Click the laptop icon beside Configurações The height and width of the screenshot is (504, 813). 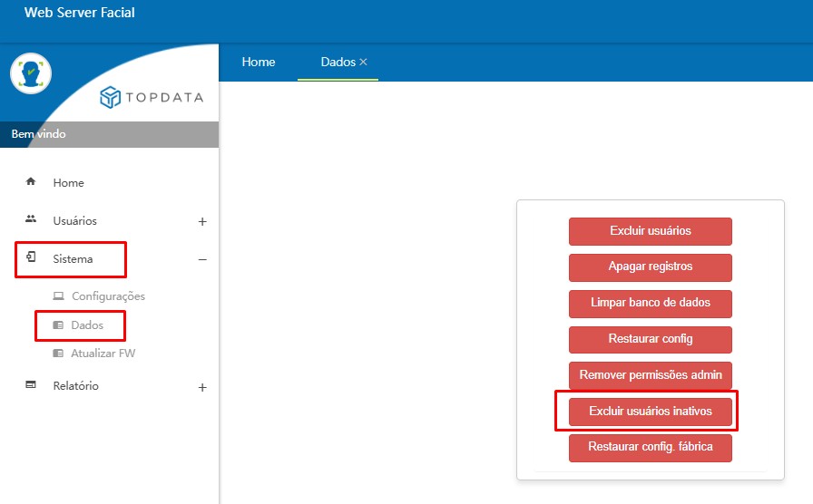(x=59, y=296)
